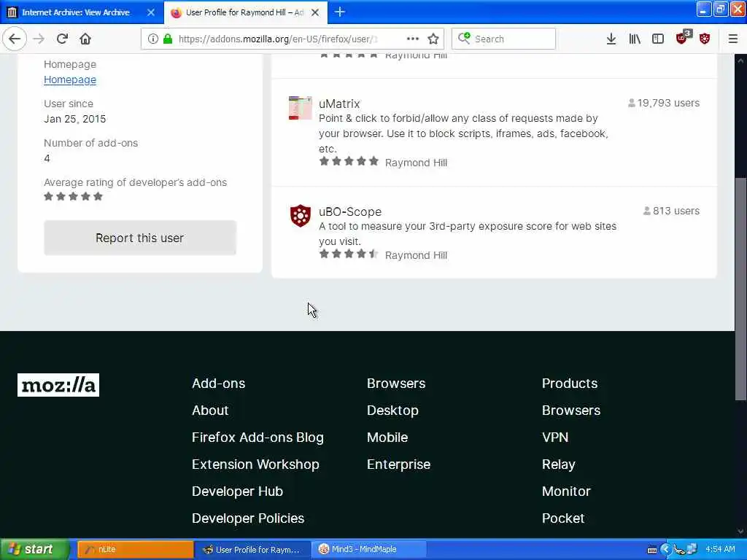Viewport: 747px width, 560px height.
Task: Open the uBO-Scope toolbar extension icon
Action: tap(705, 39)
